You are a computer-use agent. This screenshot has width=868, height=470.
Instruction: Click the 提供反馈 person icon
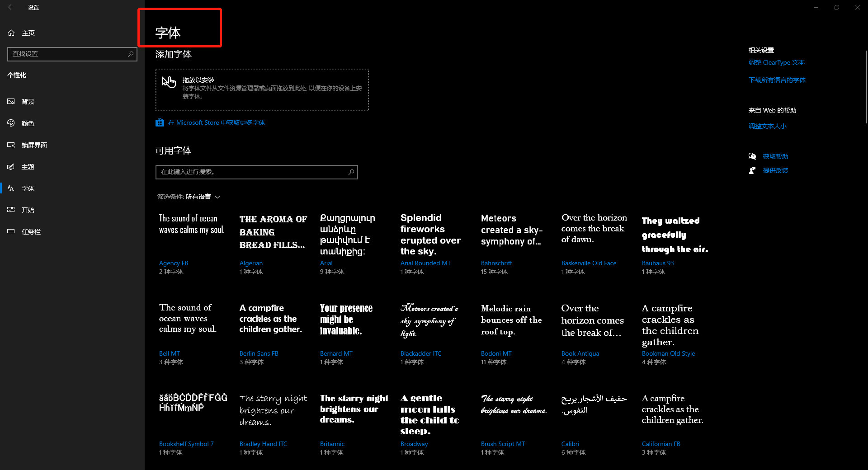click(752, 170)
